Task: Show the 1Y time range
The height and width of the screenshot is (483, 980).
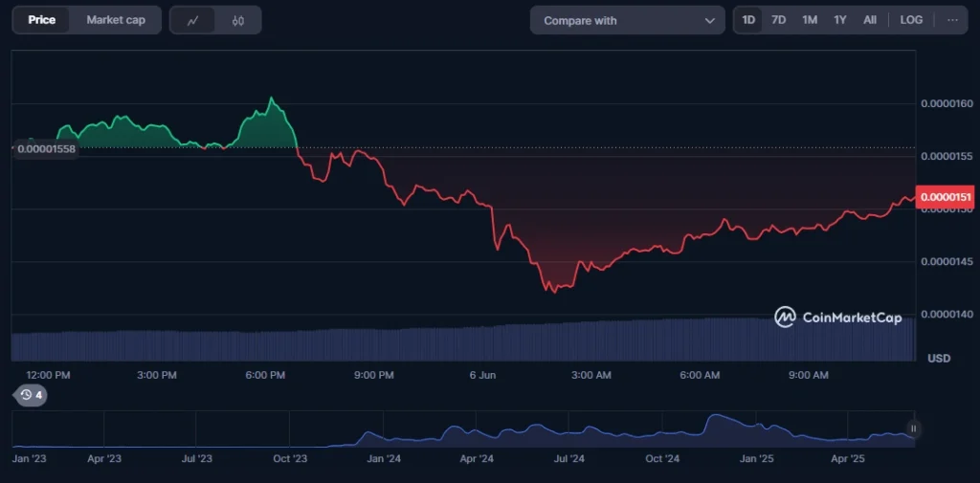Action: point(839,20)
